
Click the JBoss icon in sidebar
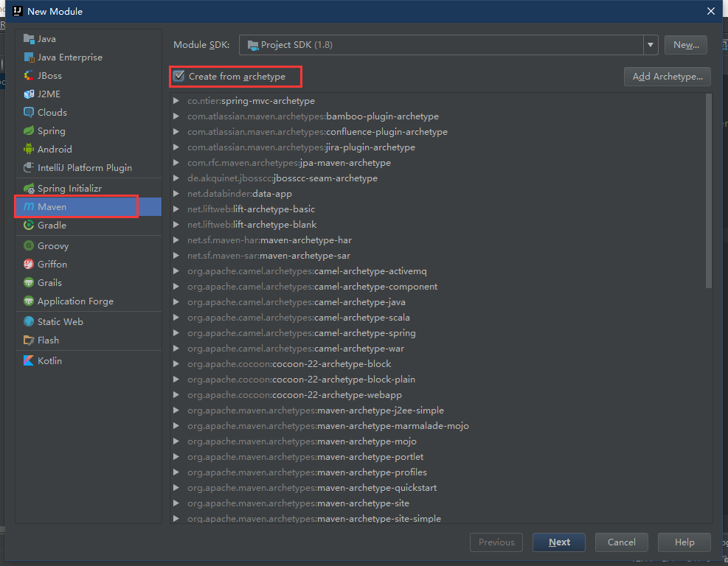[29, 76]
